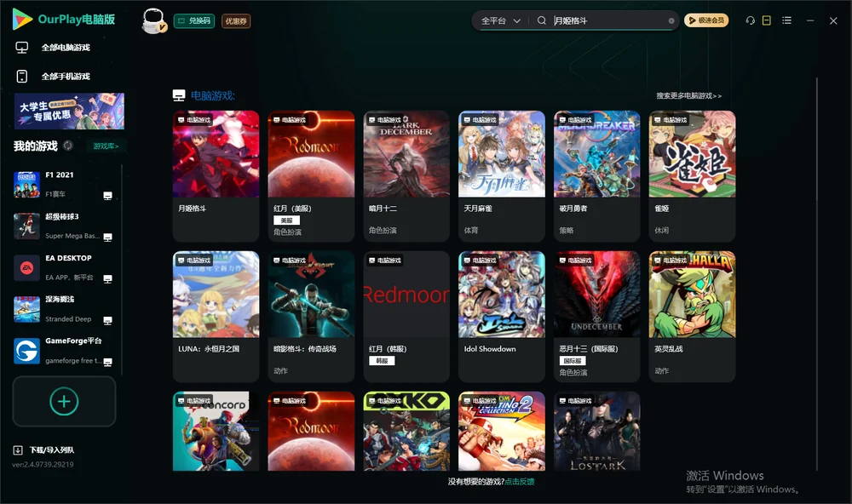Image resolution: width=852 pixels, height=504 pixels.
Task: Open the 英灵乱战 game card
Action: [x=692, y=317]
